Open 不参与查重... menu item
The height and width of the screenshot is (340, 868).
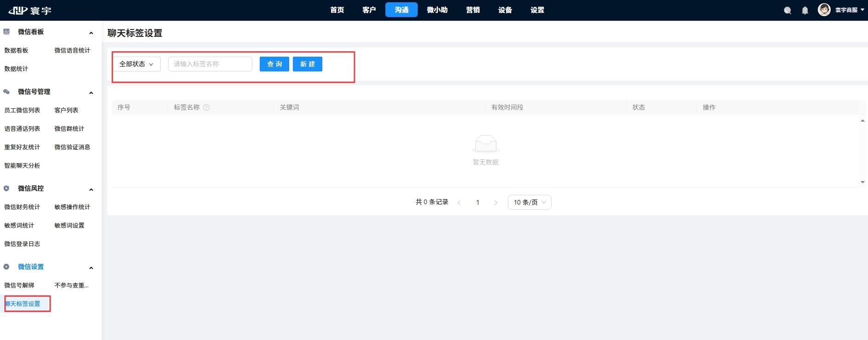[71, 285]
